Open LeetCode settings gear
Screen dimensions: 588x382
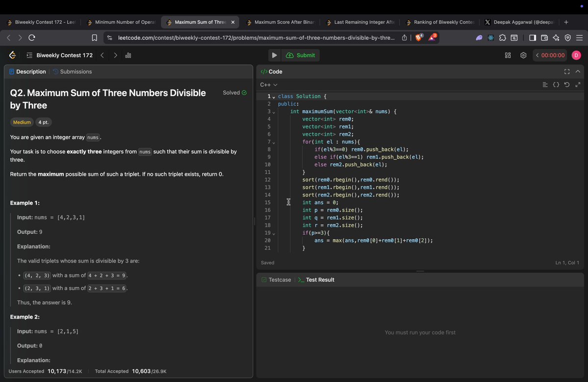coord(523,55)
